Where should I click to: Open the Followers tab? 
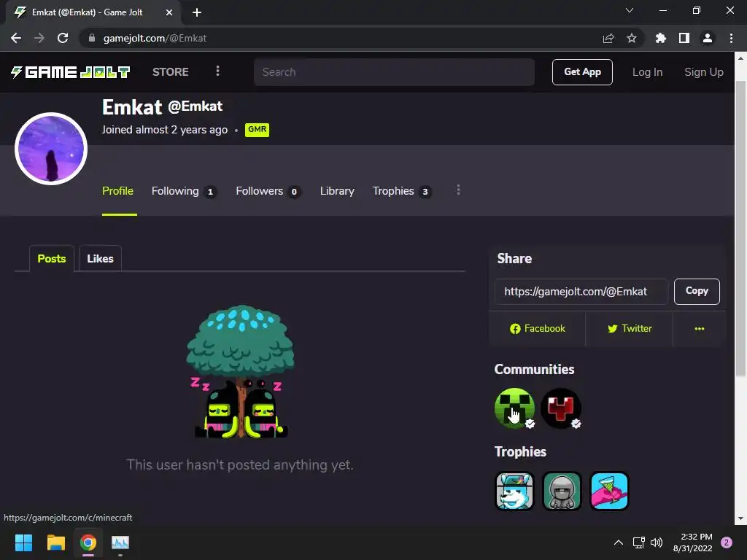click(x=268, y=191)
